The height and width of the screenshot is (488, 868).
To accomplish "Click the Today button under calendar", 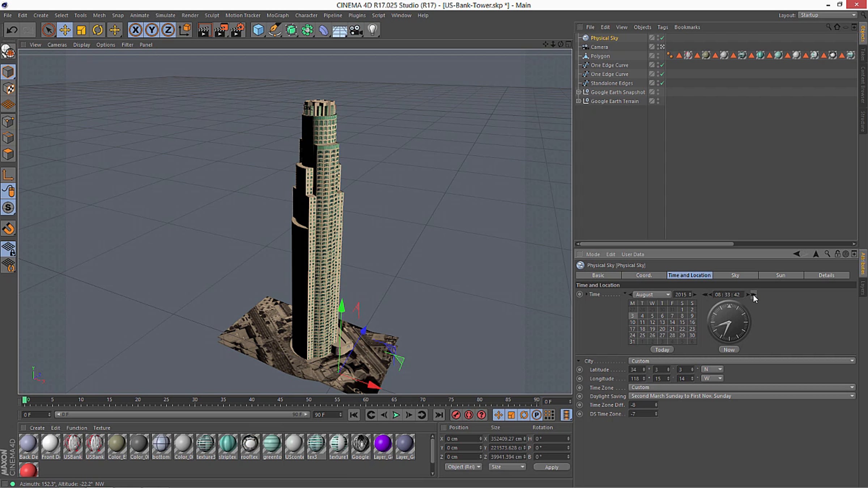I will [x=662, y=350].
